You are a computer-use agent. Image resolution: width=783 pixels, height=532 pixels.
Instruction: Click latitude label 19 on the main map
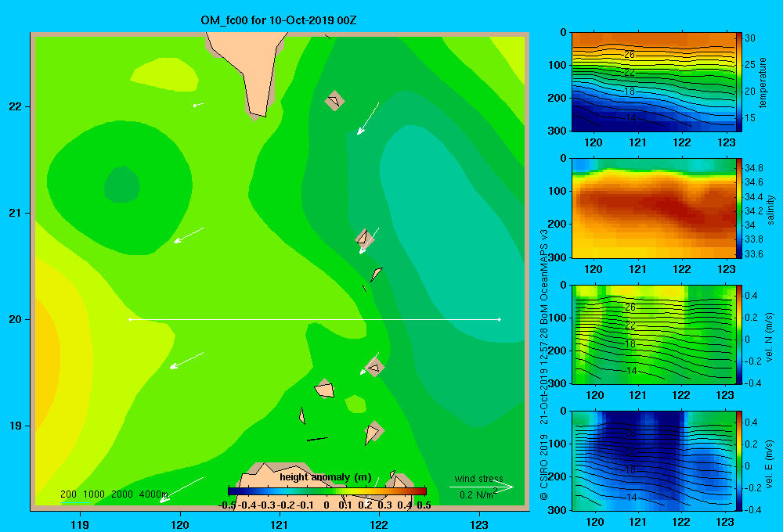[x=16, y=426]
